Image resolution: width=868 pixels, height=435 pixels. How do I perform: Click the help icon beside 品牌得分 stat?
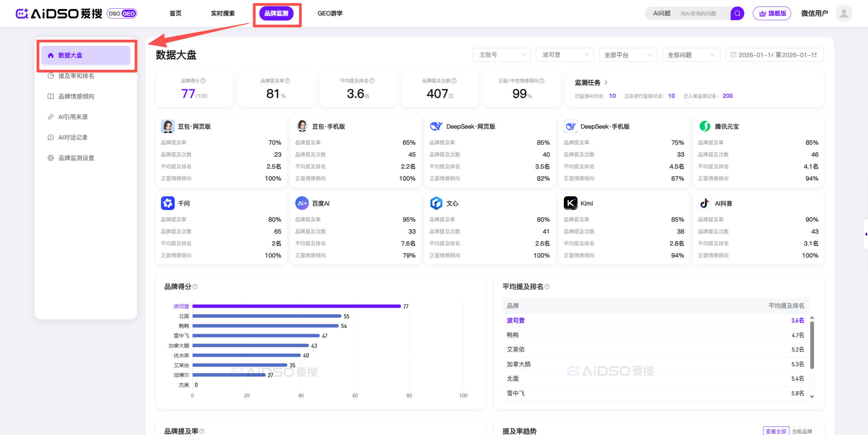[x=203, y=81]
